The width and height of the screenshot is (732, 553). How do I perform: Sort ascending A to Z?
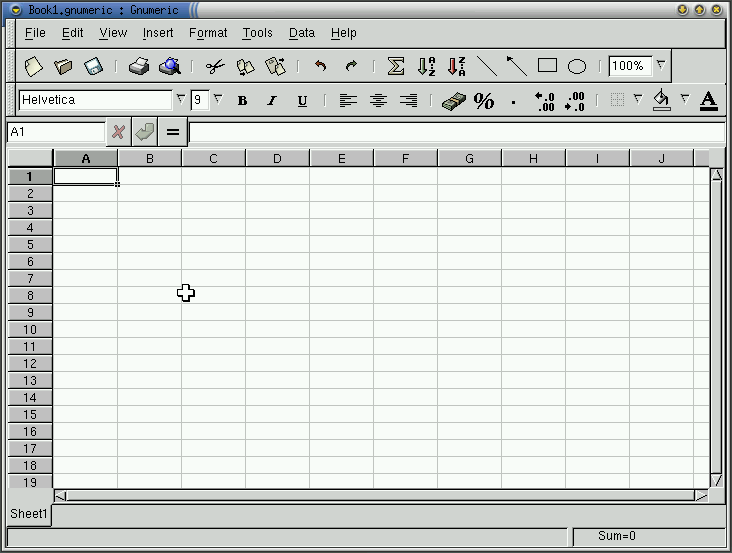(x=426, y=66)
